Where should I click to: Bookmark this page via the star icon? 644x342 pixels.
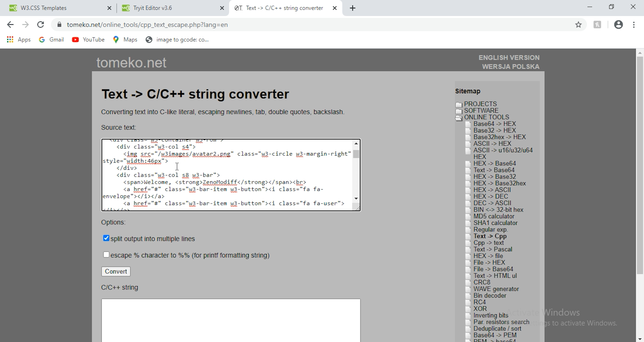pyautogui.click(x=579, y=25)
